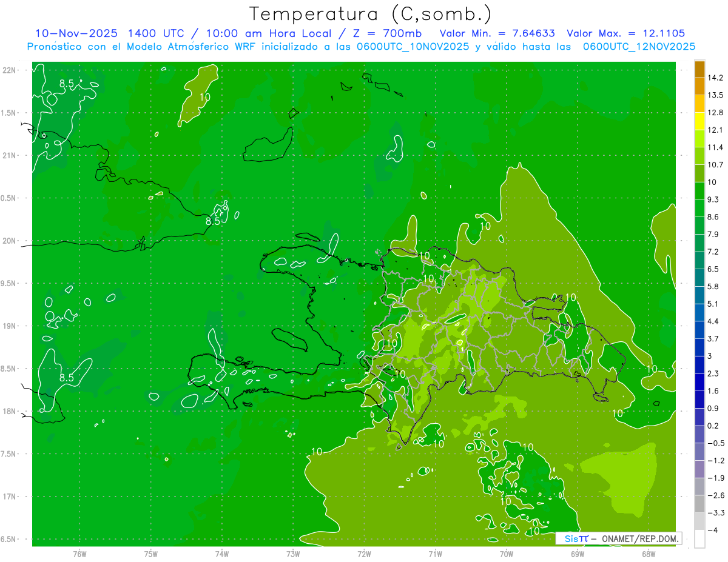Click the colorbar label "0.9"
The height and width of the screenshot is (562, 728).
(714, 408)
